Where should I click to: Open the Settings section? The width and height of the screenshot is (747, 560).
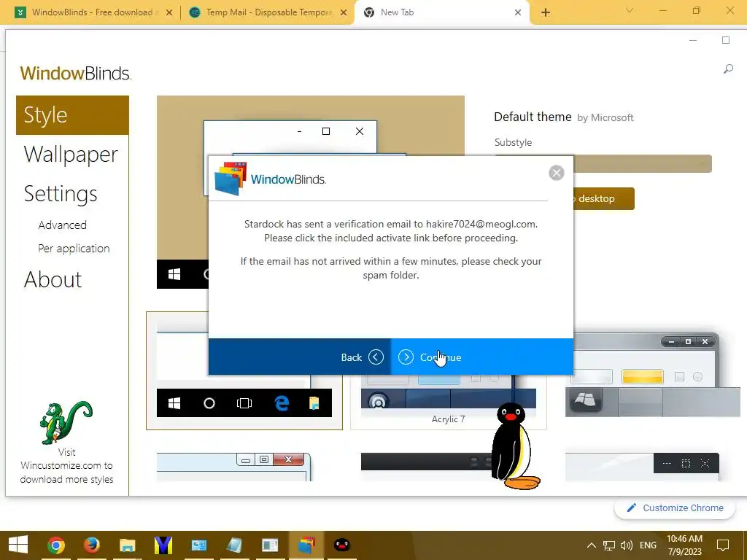(61, 194)
